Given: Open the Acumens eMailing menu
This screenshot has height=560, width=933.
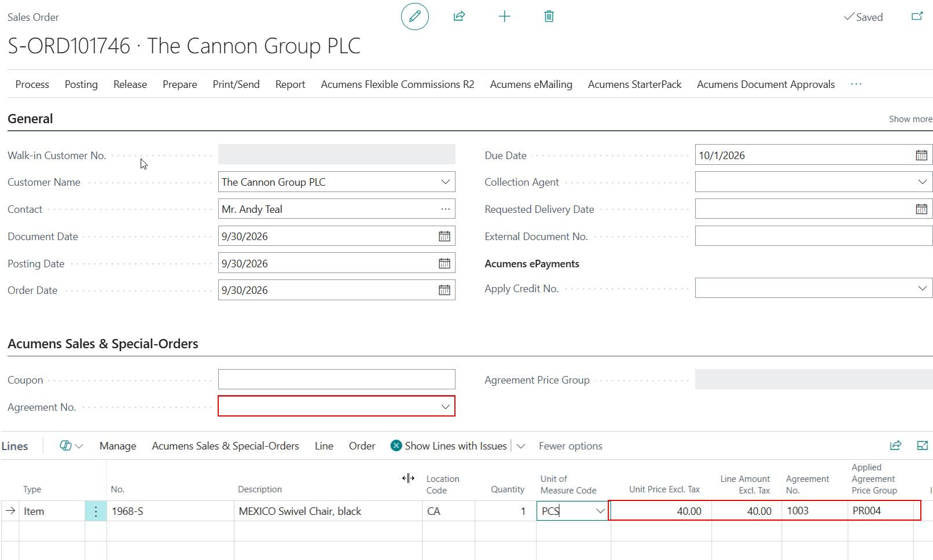Looking at the screenshot, I should [x=531, y=84].
